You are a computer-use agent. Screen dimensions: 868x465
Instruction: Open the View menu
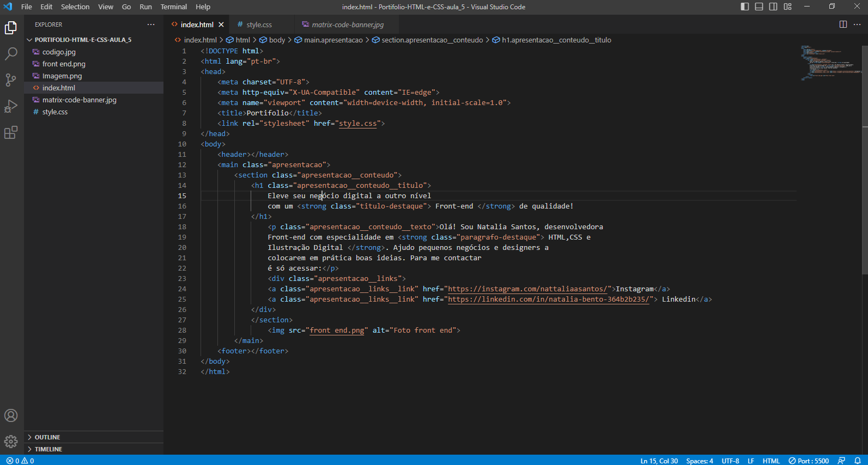106,7
